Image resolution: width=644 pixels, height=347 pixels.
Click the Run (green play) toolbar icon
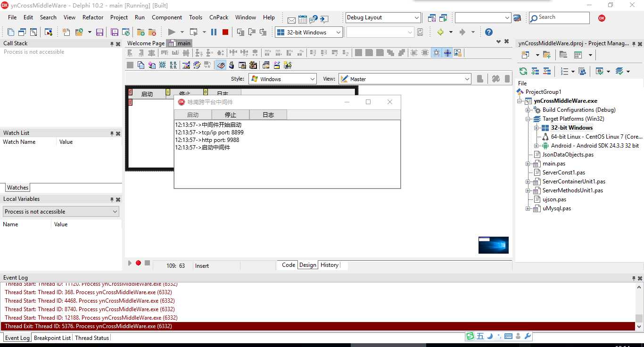click(172, 32)
